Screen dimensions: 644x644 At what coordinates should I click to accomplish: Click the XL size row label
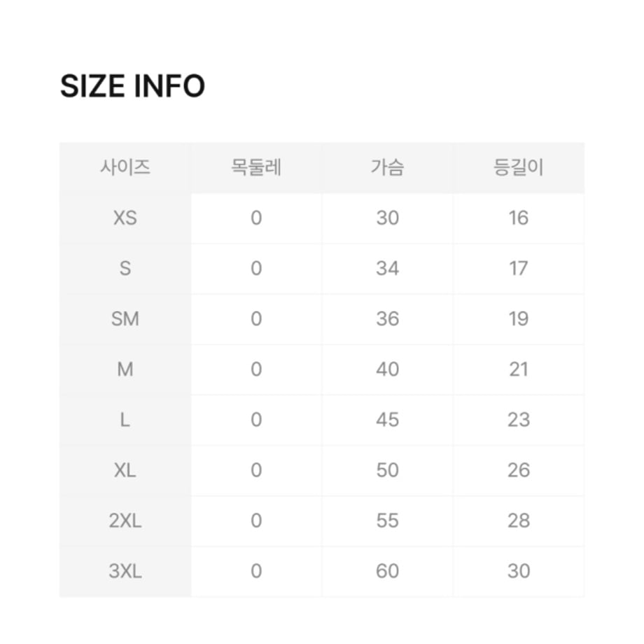pyautogui.click(x=125, y=470)
